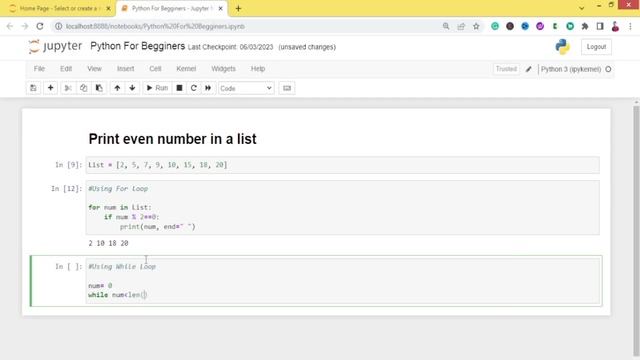Open the Extensions puzzle icon

coord(585,26)
